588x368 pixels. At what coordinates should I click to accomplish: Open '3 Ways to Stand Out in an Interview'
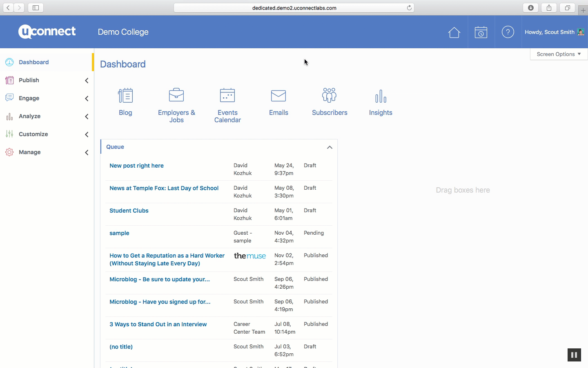[x=158, y=324]
